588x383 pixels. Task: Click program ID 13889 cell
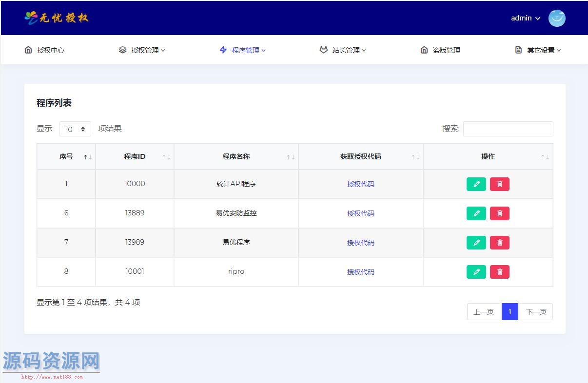(135, 213)
